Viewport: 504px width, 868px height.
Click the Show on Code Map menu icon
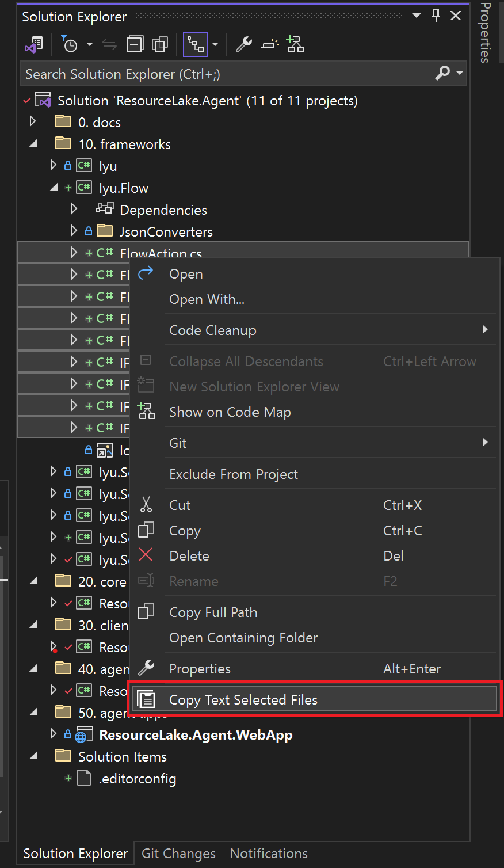(x=146, y=411)
